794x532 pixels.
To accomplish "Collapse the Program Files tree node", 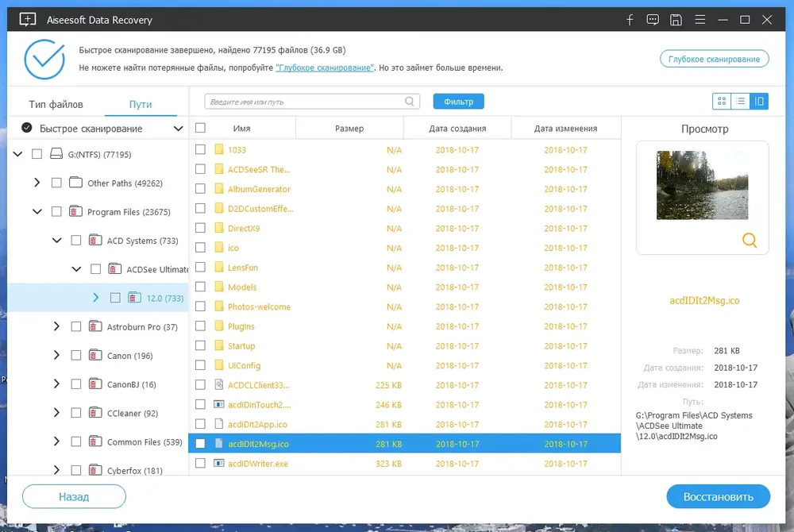I will tap(37, 211).
